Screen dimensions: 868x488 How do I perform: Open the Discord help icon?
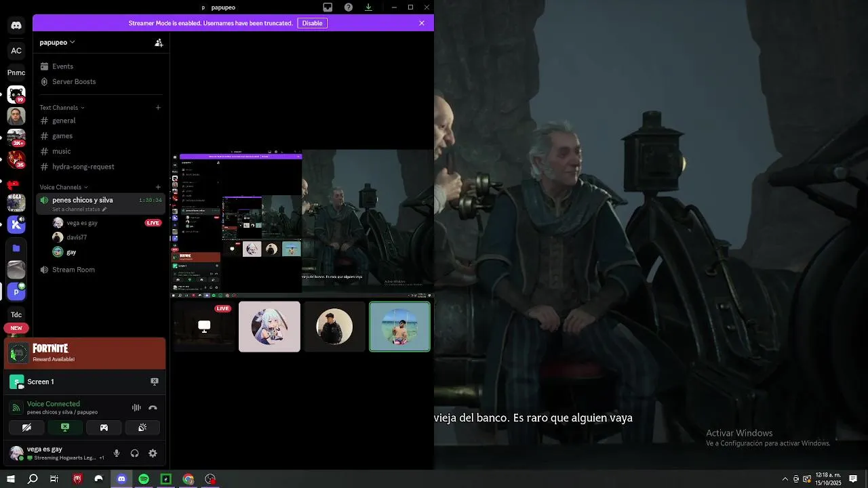(x=349, y=7)
